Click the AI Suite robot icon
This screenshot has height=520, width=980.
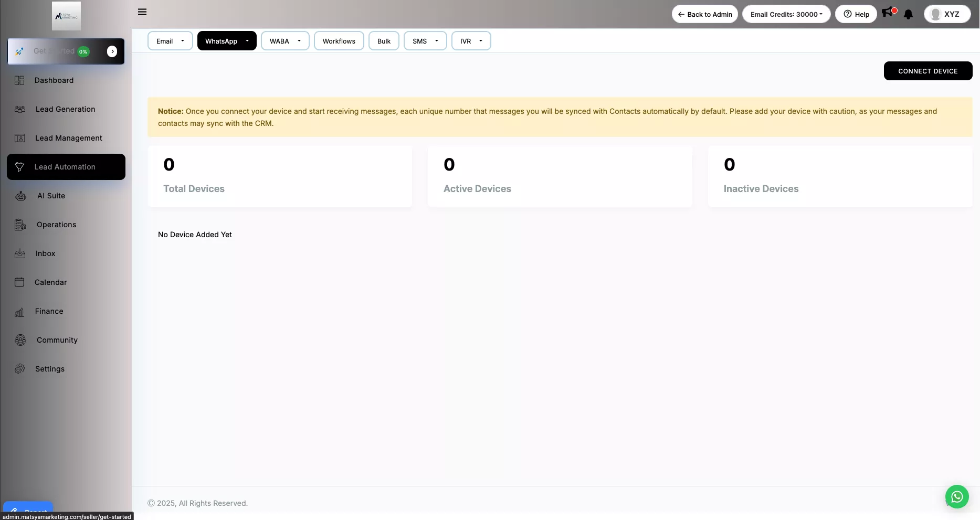point(21,196)
